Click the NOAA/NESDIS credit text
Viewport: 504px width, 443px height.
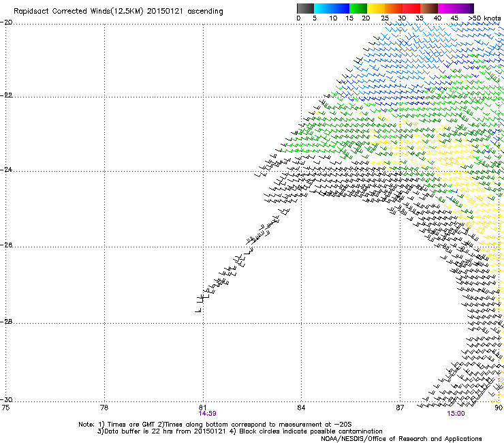[x=401, y=439]
